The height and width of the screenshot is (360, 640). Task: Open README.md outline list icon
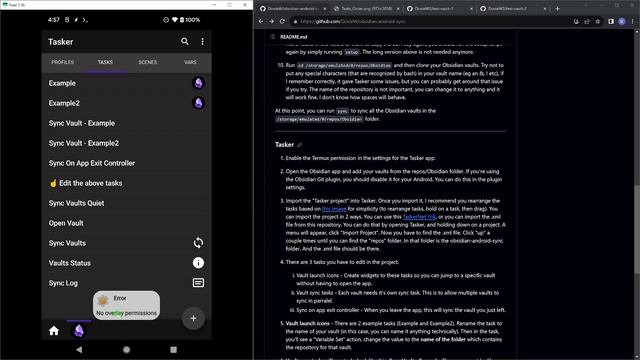click(x=273, y=37)
